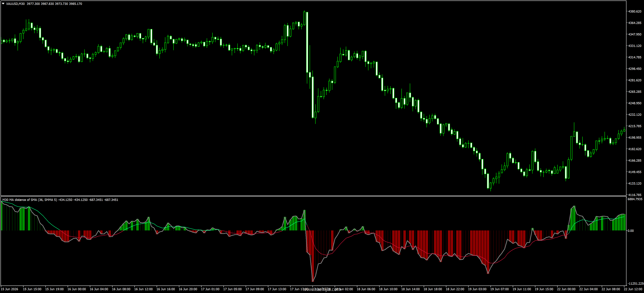Click price axis label 4331.120
Viewport: 644px width, 293px height.
[x=635, y=46]
